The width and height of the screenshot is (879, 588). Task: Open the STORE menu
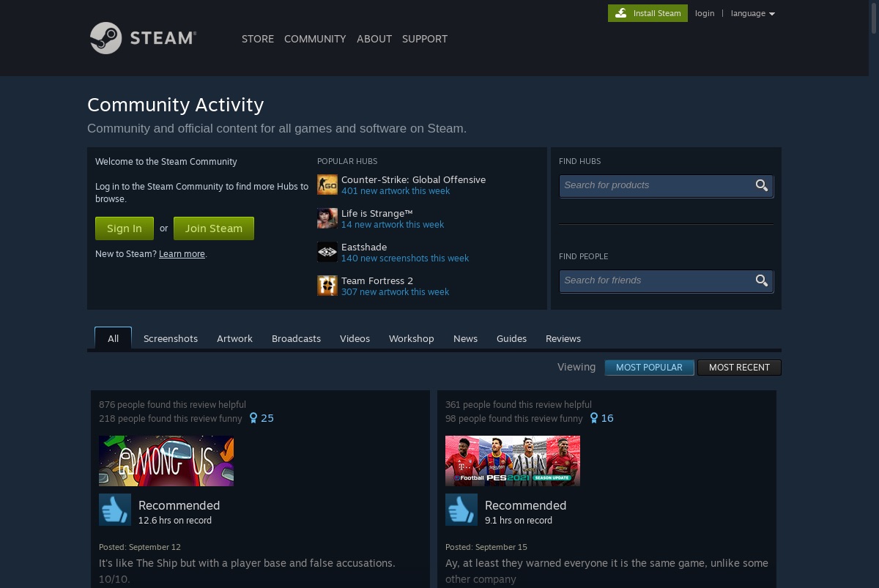[x=258, y=39]
